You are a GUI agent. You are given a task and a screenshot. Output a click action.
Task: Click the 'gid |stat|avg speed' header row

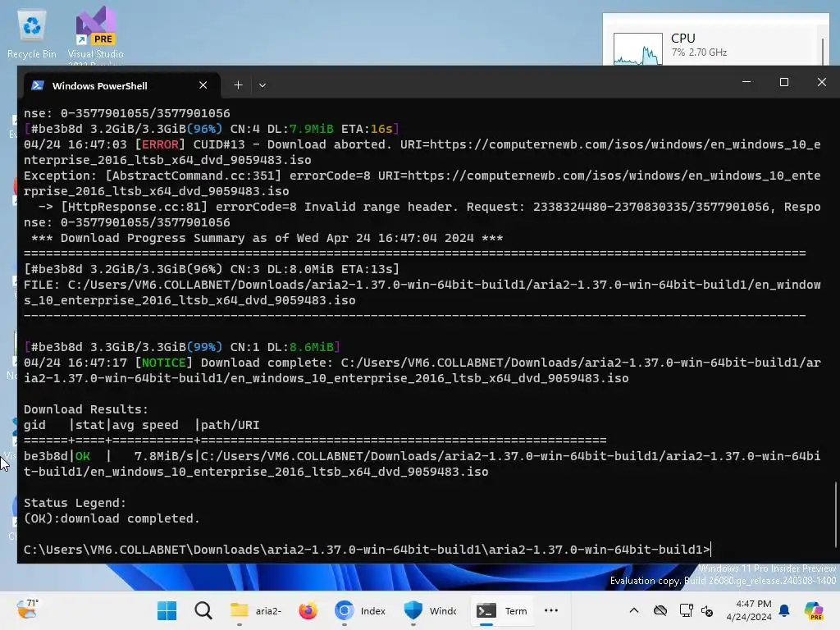(x=141, y=424)
